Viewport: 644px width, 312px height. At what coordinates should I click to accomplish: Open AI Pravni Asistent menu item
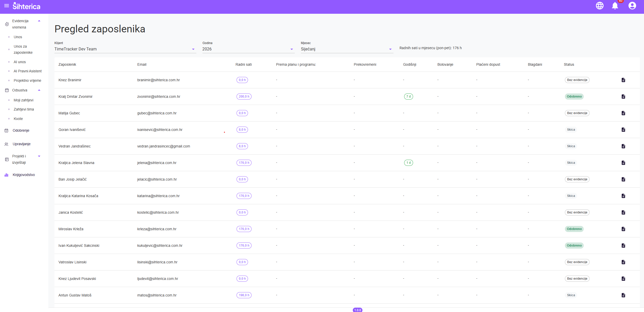[27, 71]
